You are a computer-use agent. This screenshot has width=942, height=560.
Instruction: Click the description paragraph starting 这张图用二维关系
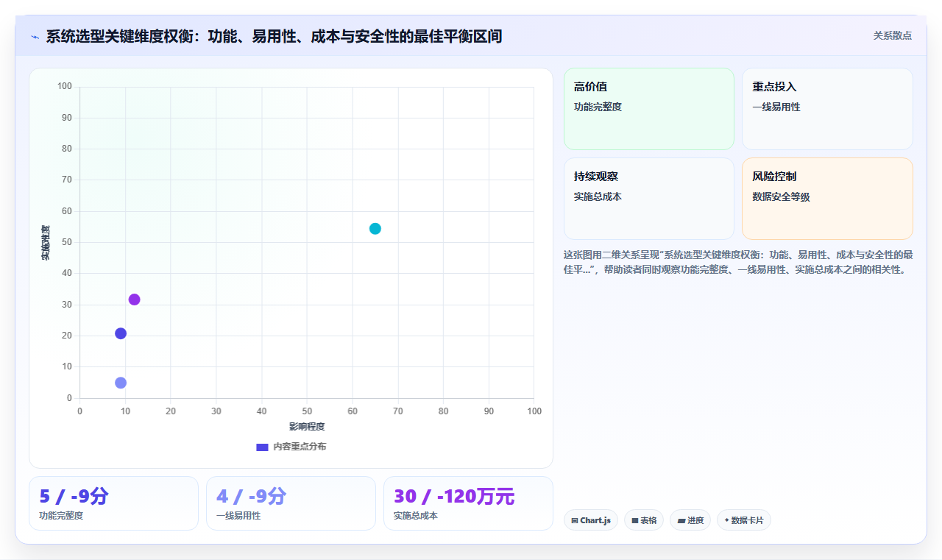pos(738,262)
